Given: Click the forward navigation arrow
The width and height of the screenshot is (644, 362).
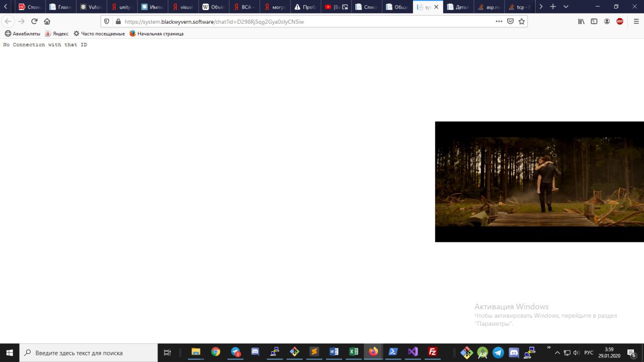Looking at the screenshot, I should 21,22.
